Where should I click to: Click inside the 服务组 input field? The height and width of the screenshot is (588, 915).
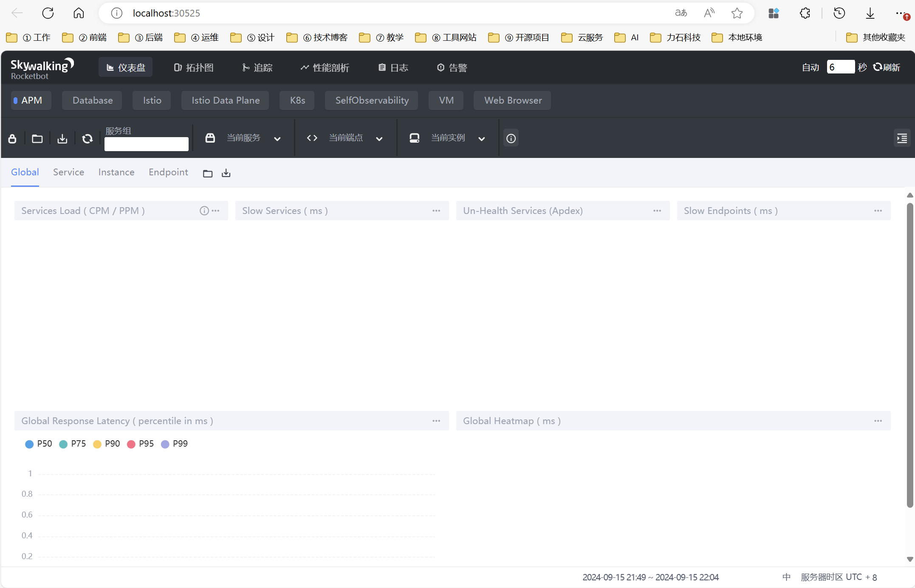tap(146, 143)
